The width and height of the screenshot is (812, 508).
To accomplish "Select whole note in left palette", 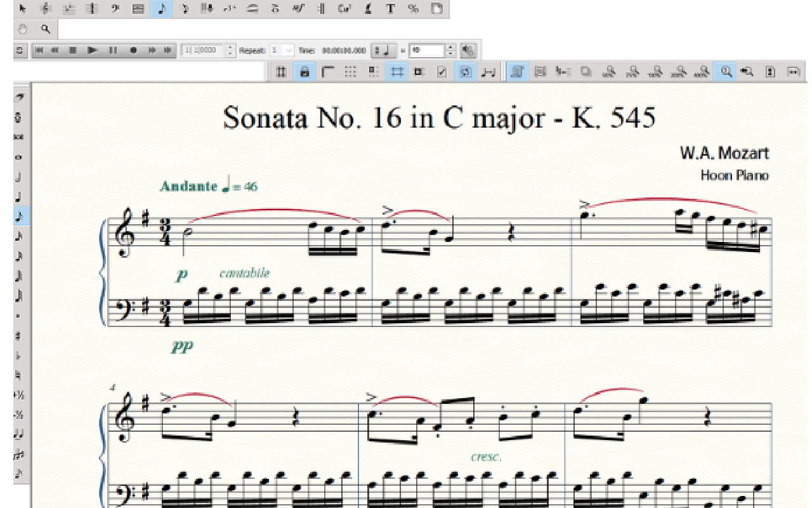I will (19, 157).
